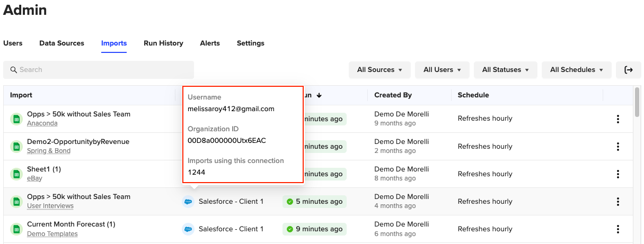Image resolution: width=644 pixels, height=244 pixels.
Task: Switch to the Data Sources tab
Action: (61, 43)
